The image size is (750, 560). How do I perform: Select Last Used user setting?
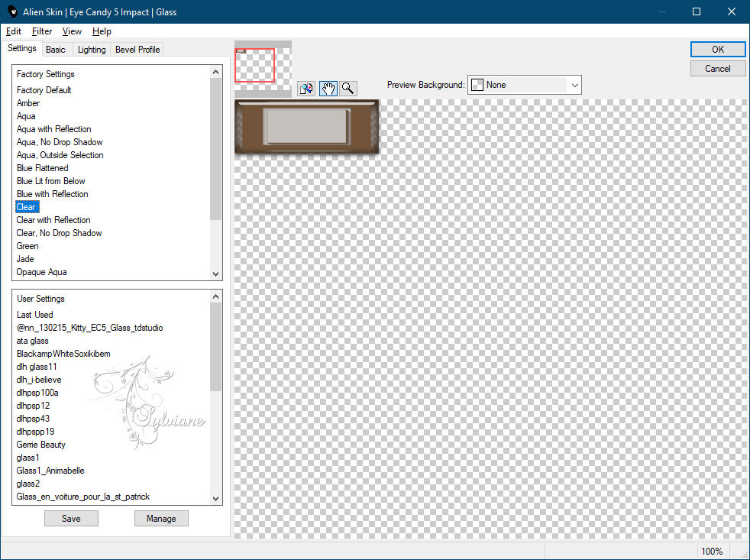[34, 315]
